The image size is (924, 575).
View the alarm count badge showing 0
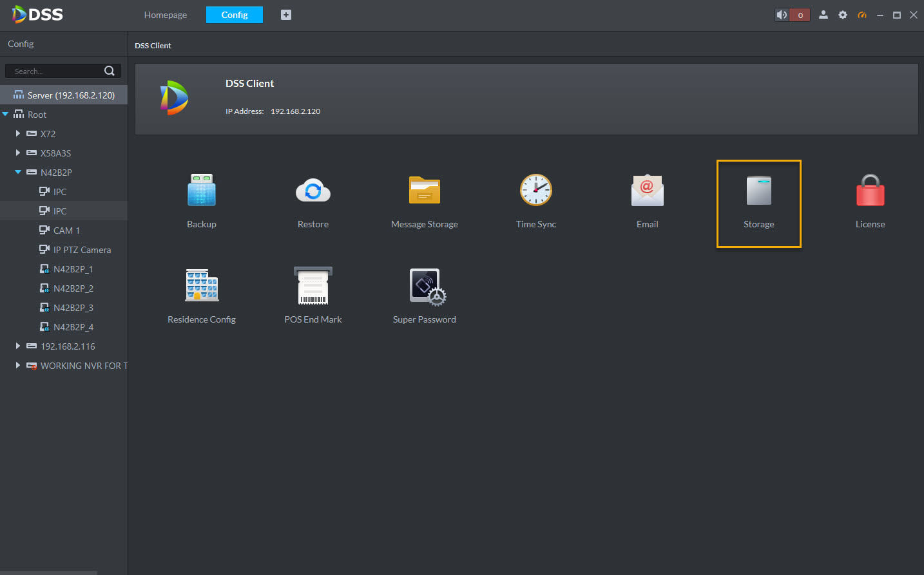click(800, 15)
